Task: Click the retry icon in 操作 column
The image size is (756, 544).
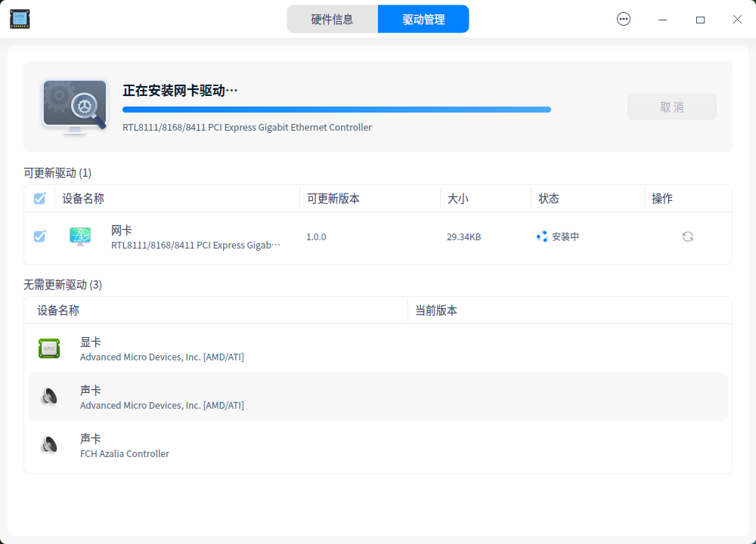Action: coord(687,236)
